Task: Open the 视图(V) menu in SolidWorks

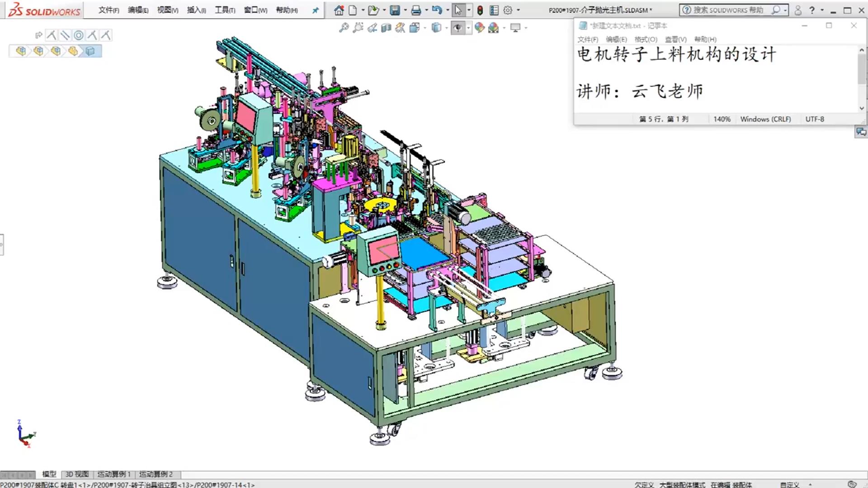Action: [x=167, y=10]
